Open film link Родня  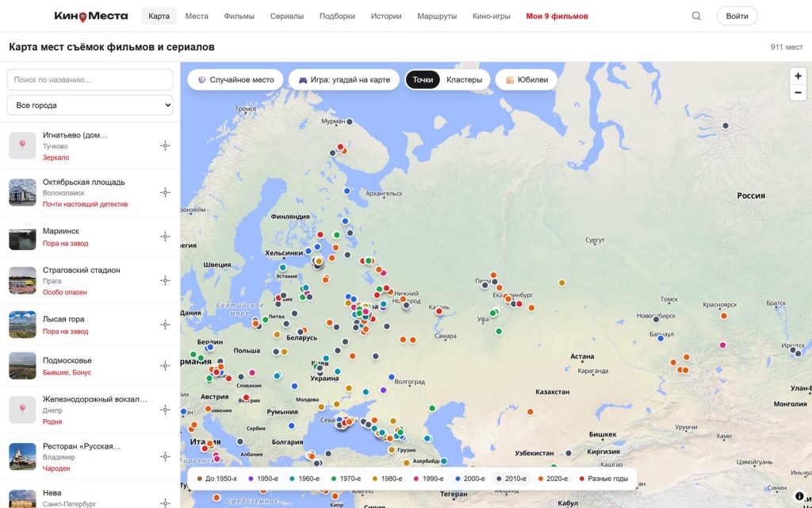click(52, 422)
